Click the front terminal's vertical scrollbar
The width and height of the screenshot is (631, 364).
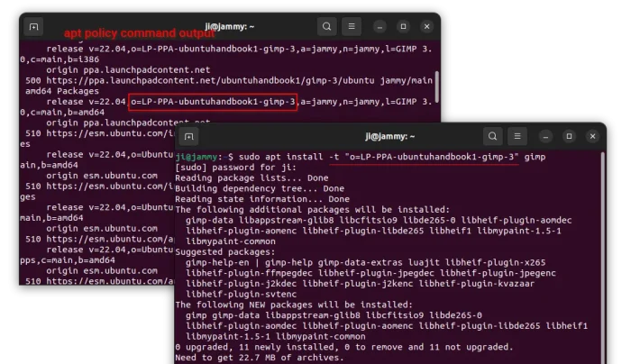coord(603,258)
